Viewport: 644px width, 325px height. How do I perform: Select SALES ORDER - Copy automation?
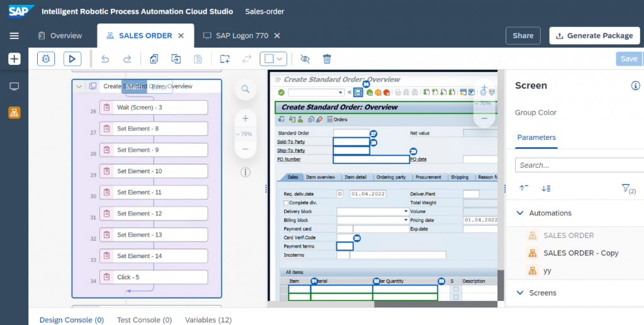580,253
